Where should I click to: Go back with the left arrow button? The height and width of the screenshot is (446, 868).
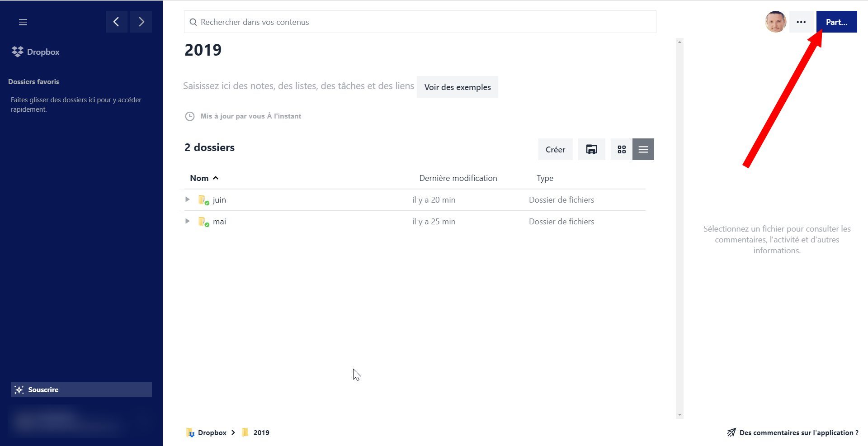tap(117, 22)
